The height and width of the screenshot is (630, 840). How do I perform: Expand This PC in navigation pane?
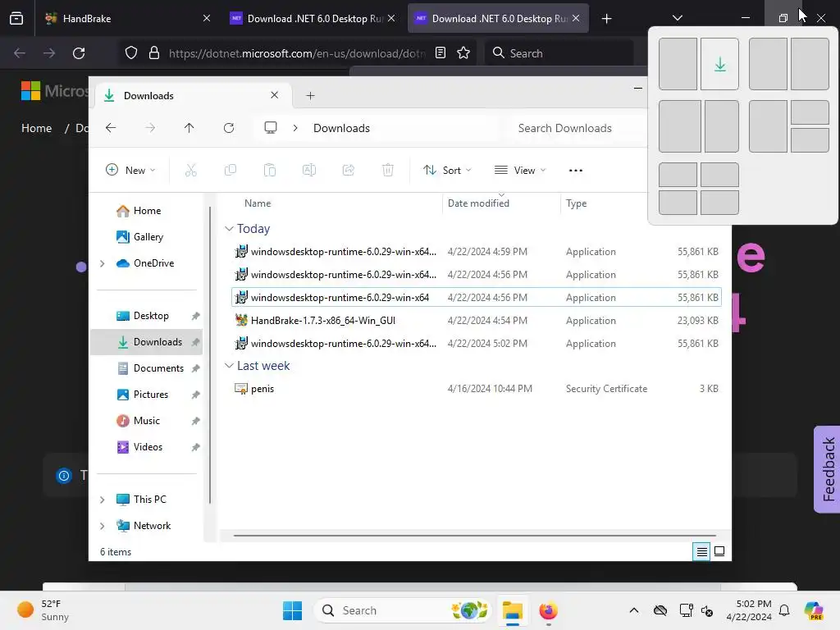coord(103,500)
